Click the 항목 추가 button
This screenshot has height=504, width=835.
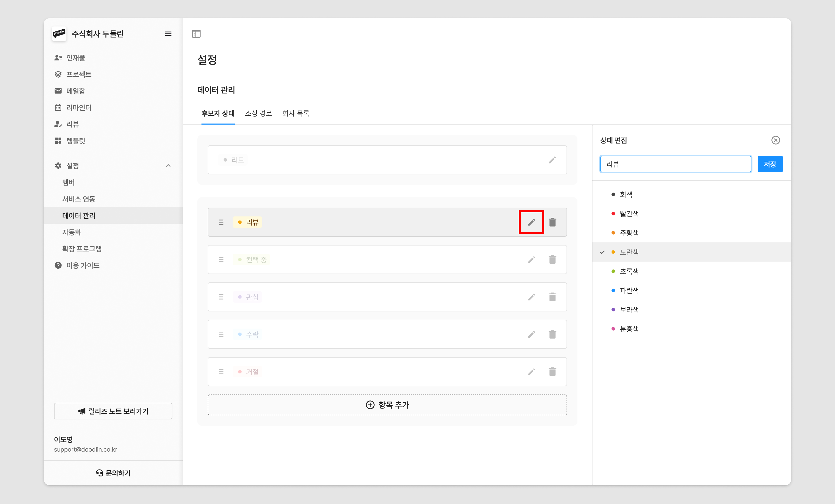387,405
